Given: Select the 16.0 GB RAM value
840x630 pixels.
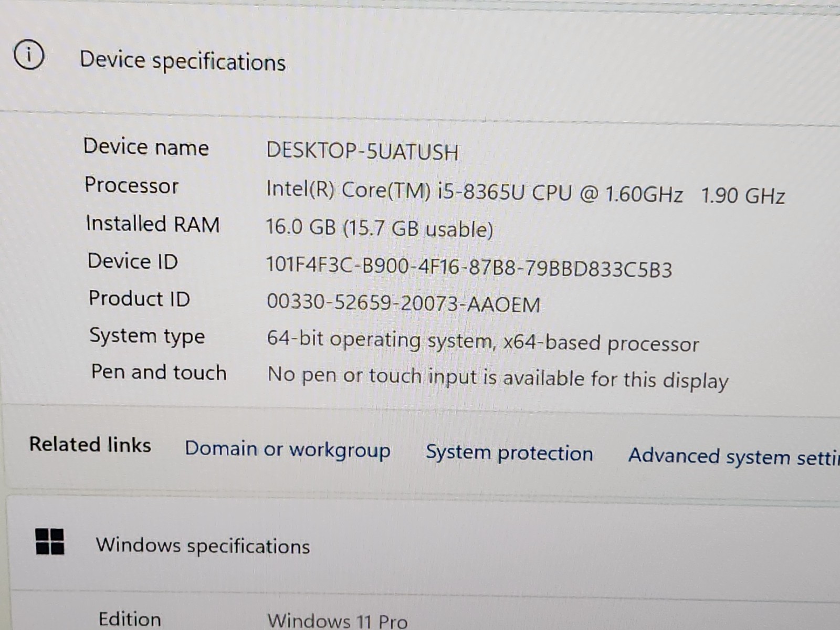Looking at the screenshot, I should 380,228.
